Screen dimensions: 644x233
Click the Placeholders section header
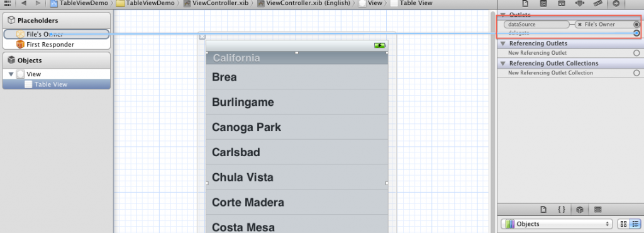tap(56, 21)
